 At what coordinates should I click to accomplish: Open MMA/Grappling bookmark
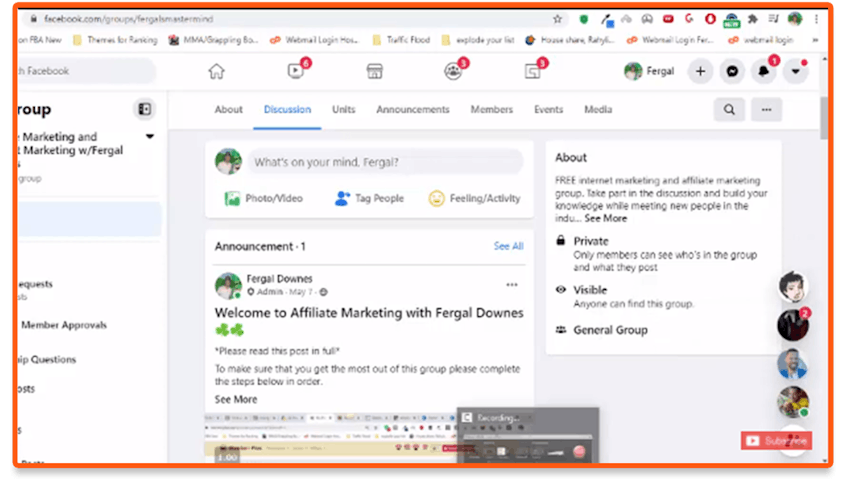(213, 40)
